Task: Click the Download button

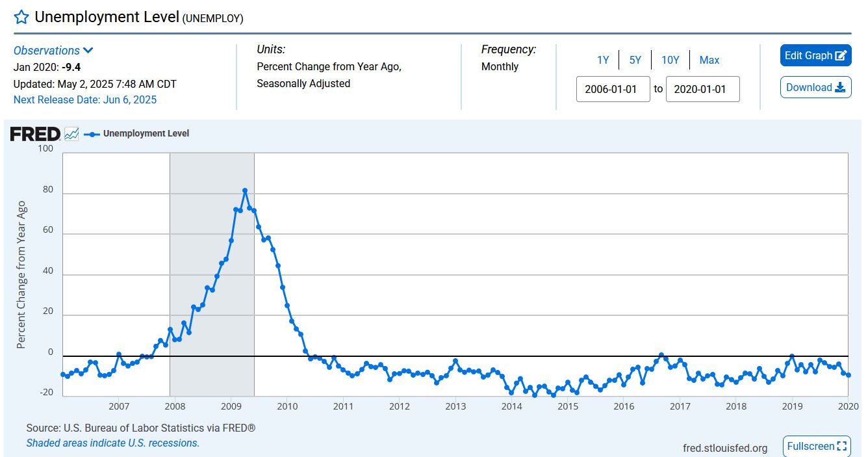Action: (815, 87)
